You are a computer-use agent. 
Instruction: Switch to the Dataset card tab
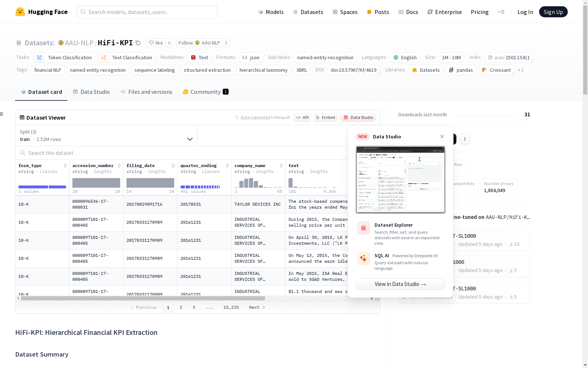41,92
